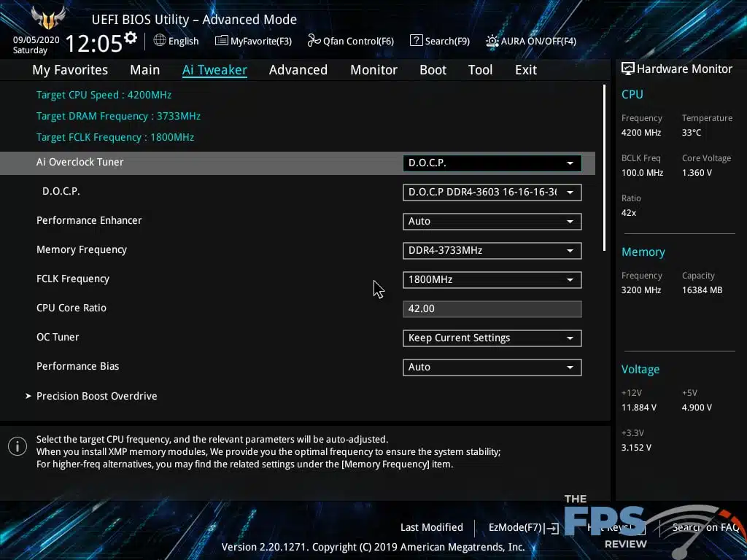Click the settings gear next to the clock

click(x=131, y=38)
